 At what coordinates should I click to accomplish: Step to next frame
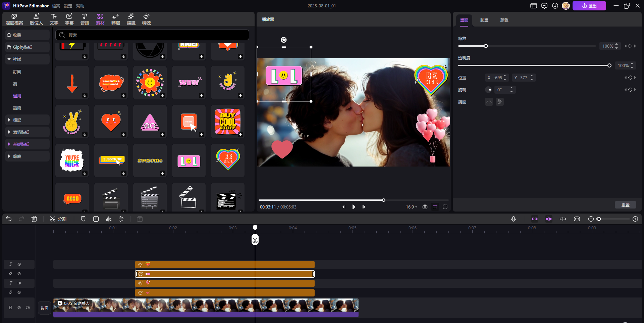pyautogui.click(x=364, y=207)
